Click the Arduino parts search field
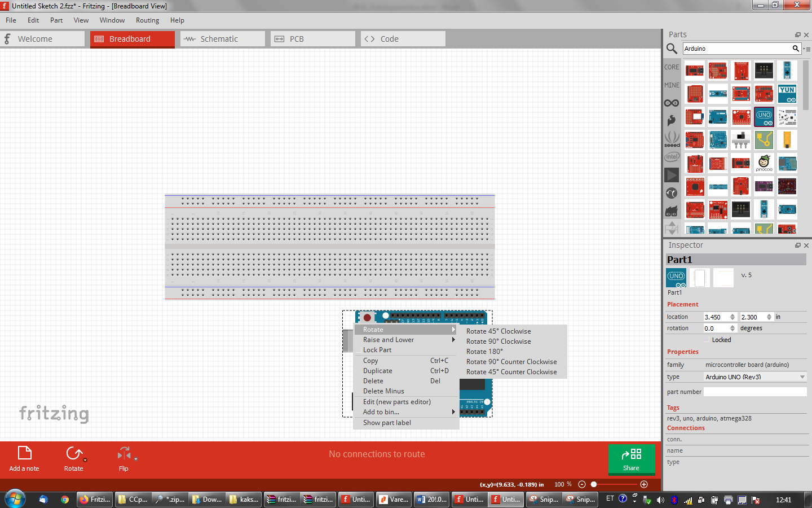812x508 pixels. [x=736, y=49]
